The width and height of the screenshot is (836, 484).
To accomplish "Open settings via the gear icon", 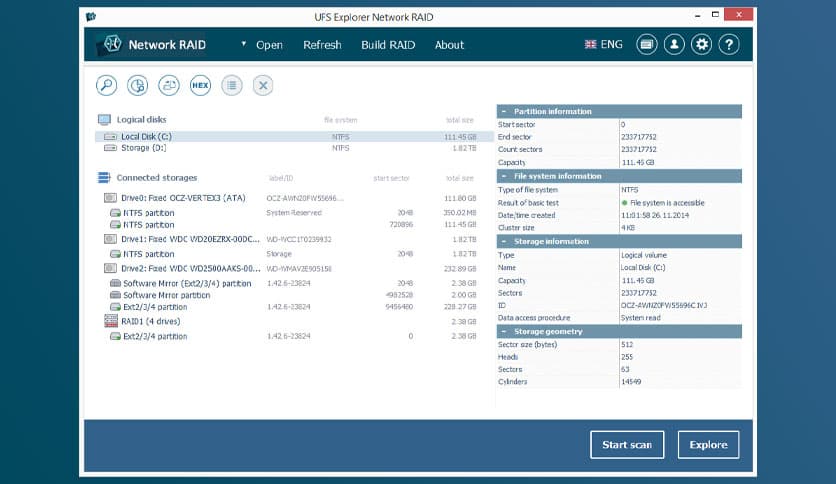I will pyautogui.click(x=702, y=45).
